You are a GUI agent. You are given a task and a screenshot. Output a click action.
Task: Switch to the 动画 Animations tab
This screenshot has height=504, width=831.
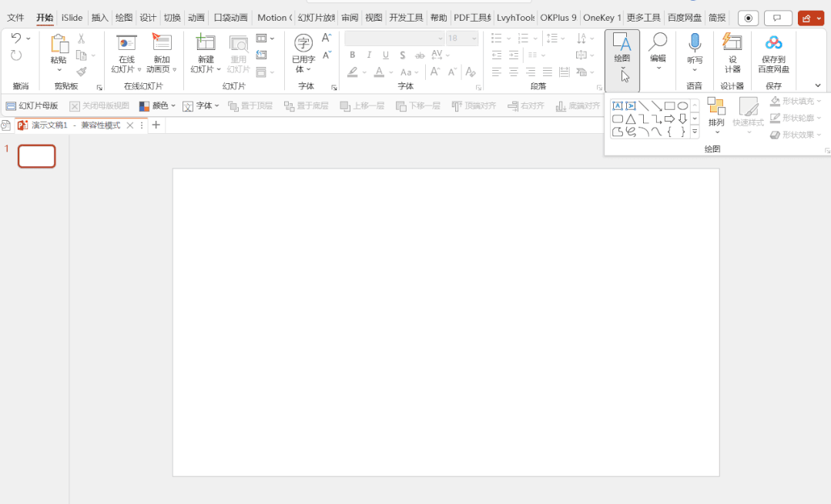tap(196, 18)
